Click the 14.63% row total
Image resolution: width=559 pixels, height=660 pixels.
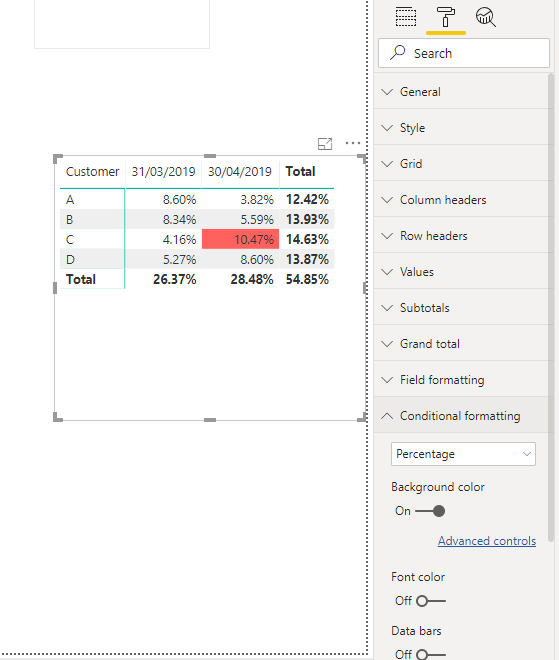(x=307, y=240)
